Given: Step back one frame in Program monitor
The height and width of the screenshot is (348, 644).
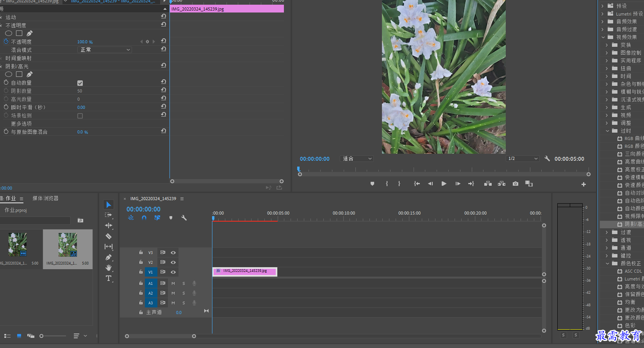Looking at the screenshot, I should tap(430, 184).
